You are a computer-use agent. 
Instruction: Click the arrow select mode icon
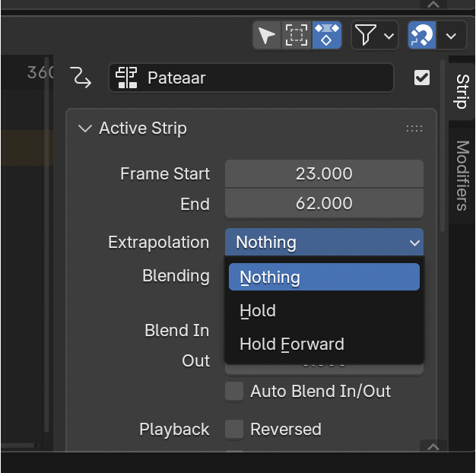click(x=267, y=35)
